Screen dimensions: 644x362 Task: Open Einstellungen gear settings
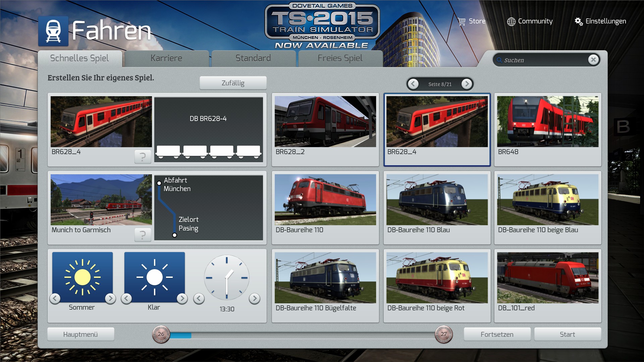579,21
